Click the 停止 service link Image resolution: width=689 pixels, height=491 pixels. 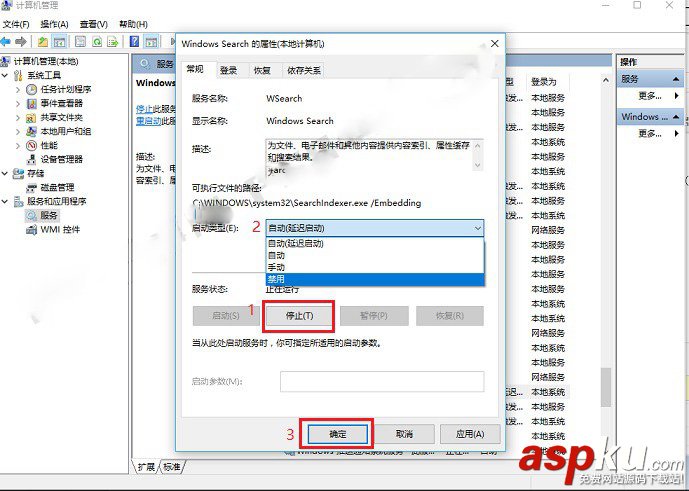tap(144, 109)
